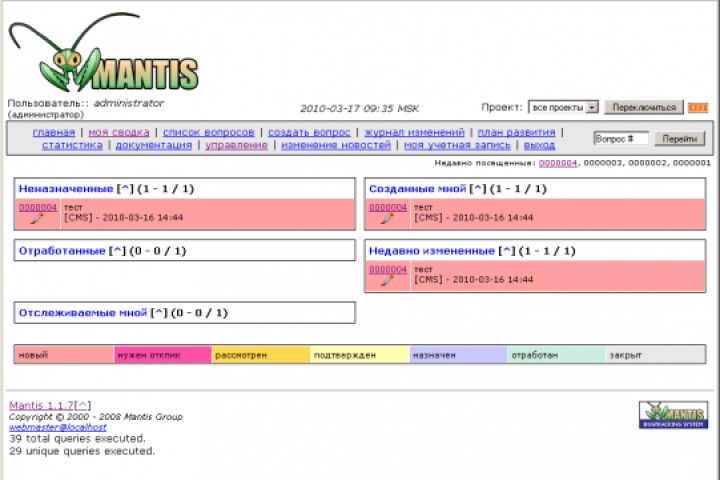Focus the 'Вопрос #' input field
The image size is (720, 480).
(x=621, y=139)
